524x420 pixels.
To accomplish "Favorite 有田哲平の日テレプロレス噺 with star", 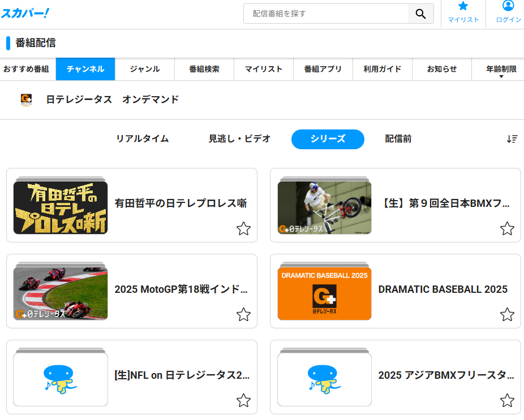I will tap(243, 229).
